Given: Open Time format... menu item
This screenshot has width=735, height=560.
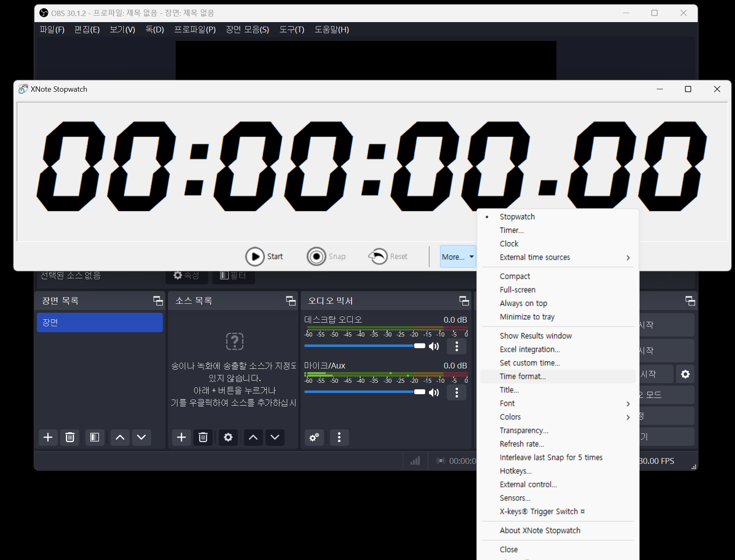Looking at the screenshot, I should (559, 377).
